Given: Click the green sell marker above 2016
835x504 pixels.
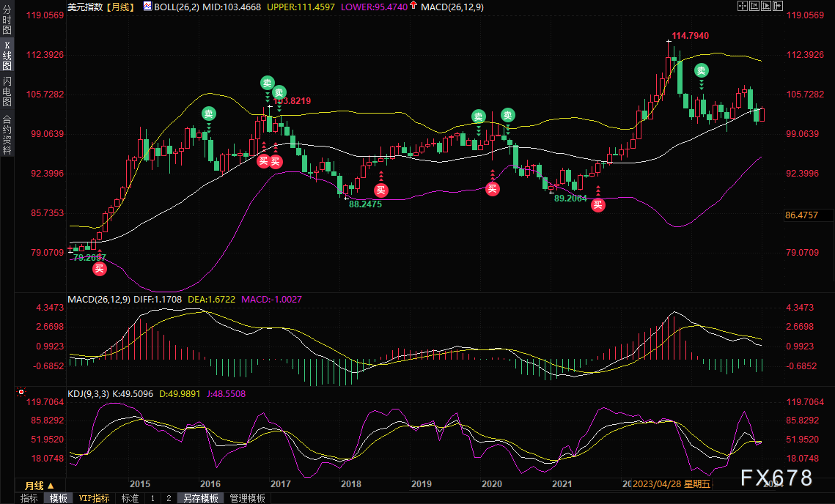Looking at the screenshot, I should pyautogui.click(x=209, y=114).
